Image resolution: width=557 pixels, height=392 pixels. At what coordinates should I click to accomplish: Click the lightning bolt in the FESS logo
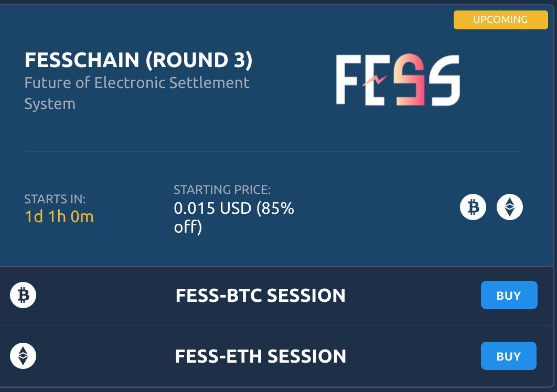(374, 80)
